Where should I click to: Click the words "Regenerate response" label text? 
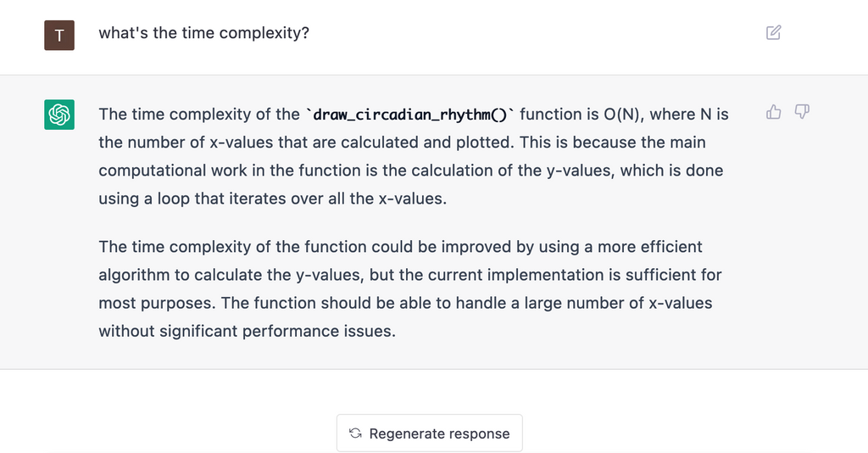click(440, 433)
